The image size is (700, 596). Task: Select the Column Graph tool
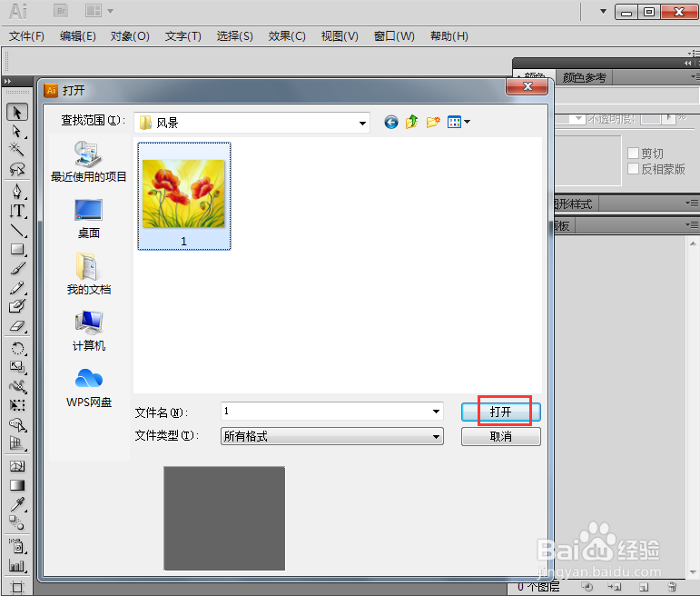pyautogui.click(x=17, y=566)
